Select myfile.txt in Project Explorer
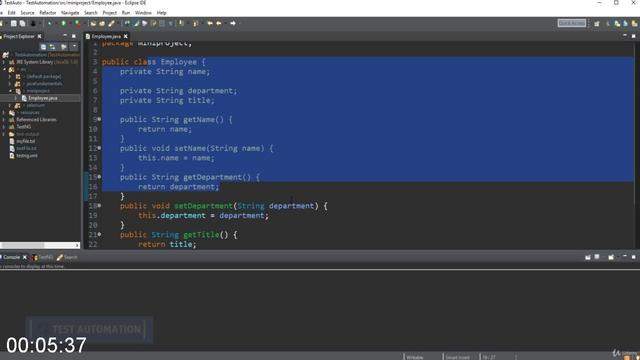The image size is (640, 360). click(x=25, y=141)
